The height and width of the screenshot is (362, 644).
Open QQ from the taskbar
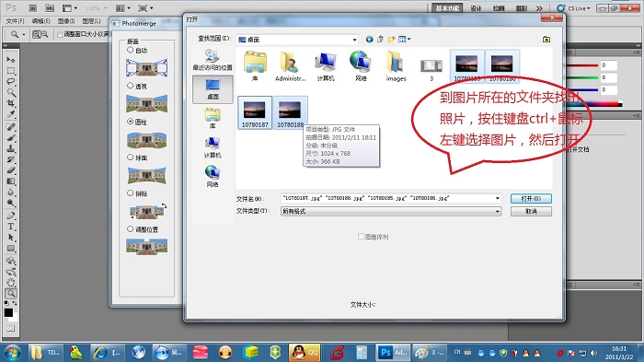click(x=305, y=353)
